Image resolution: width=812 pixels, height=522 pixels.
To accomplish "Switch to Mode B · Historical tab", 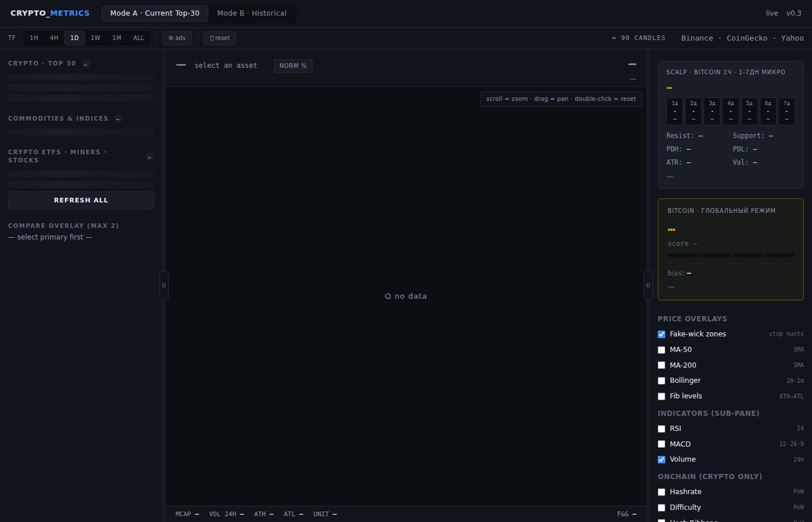I will click(x=252, y=13).
